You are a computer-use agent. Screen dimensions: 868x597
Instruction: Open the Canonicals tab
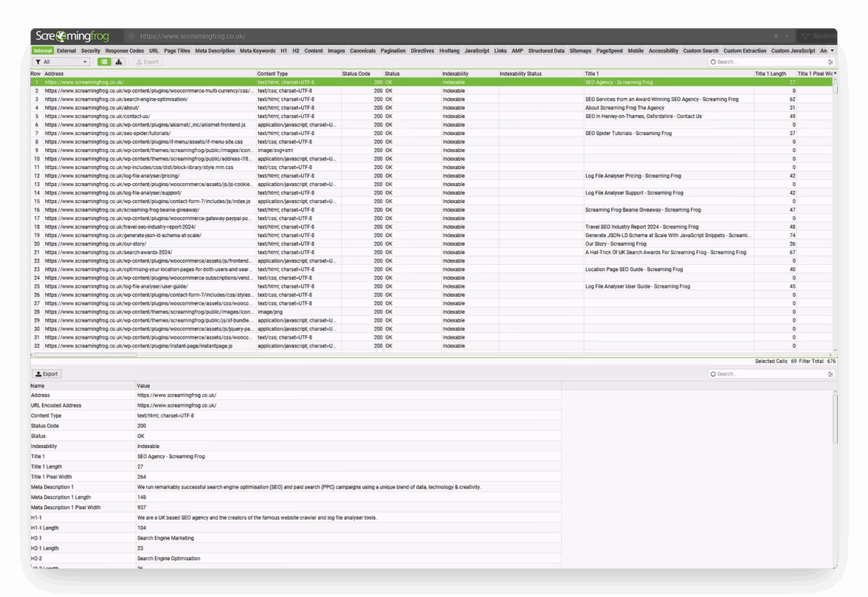pyautogui.click(x=362, y=51)
